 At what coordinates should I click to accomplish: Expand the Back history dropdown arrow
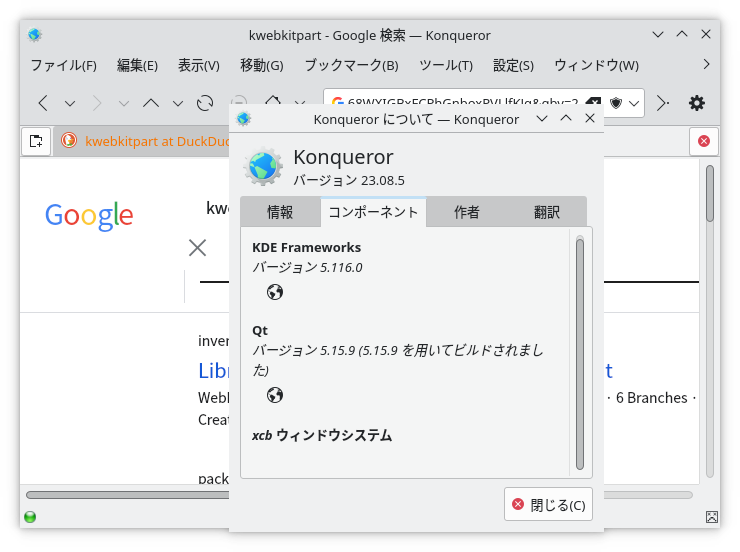(x=70, y=103)
